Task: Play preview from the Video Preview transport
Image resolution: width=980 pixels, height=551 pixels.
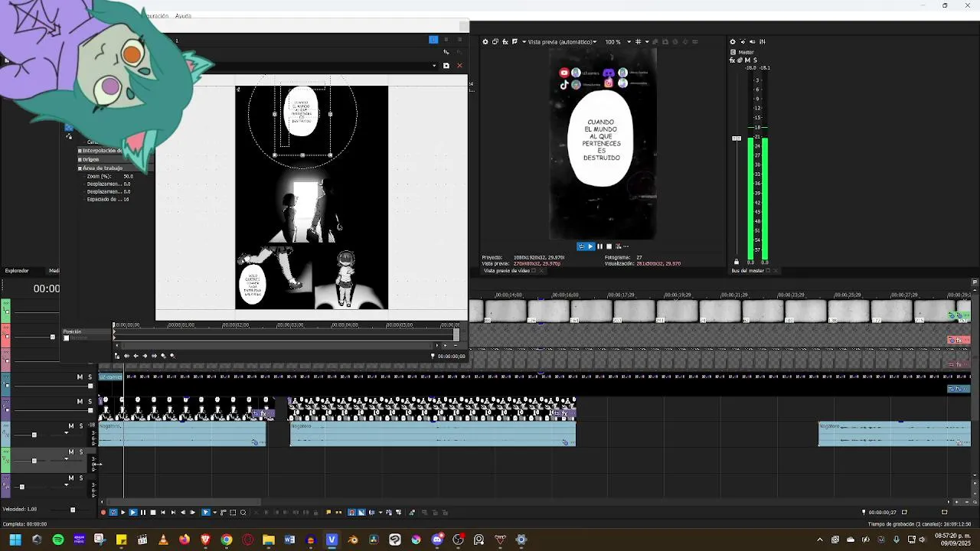Action: pyautogui.click(x=590, y=246)
